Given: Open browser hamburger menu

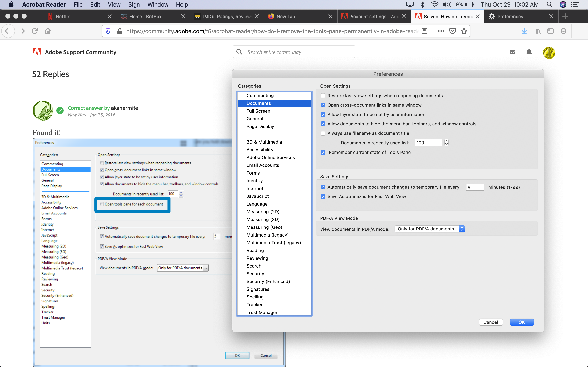Looking at the screenshot, I should click(x=580, y=31).
